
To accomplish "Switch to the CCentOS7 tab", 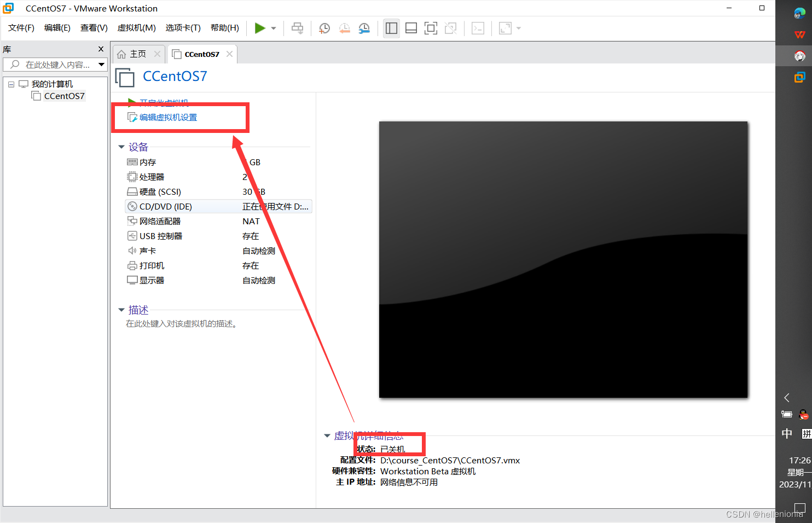I will tap(202, 54).
